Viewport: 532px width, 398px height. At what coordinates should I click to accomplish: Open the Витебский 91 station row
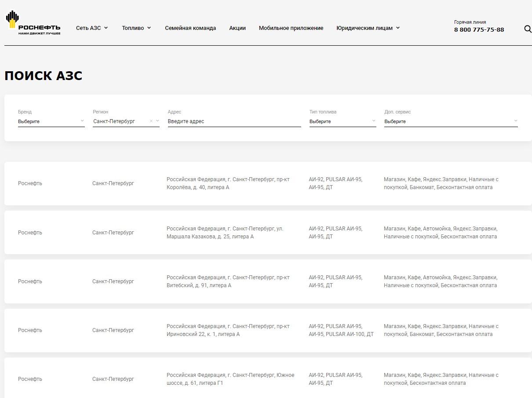(268, 281)
